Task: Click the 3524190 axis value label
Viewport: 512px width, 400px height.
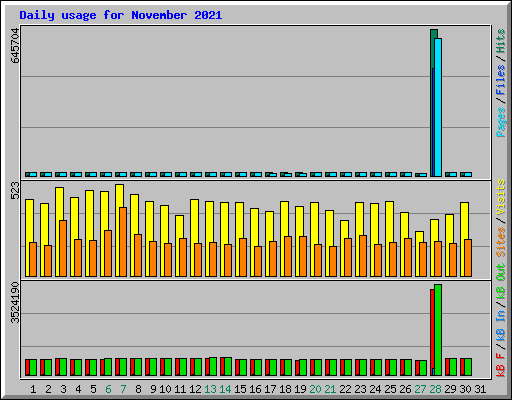Action: [x=15, y=303]
